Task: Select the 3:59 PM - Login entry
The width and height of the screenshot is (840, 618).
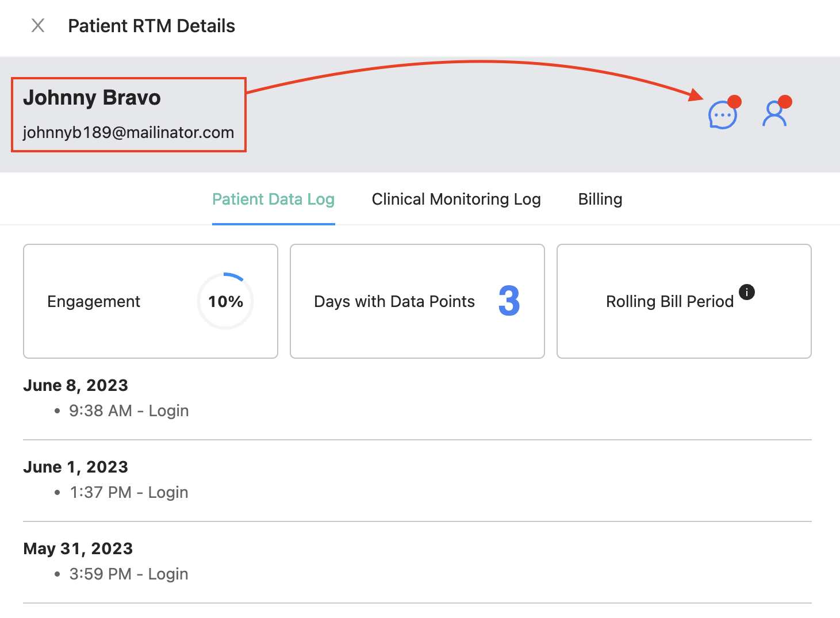Action: coord(129,574)
